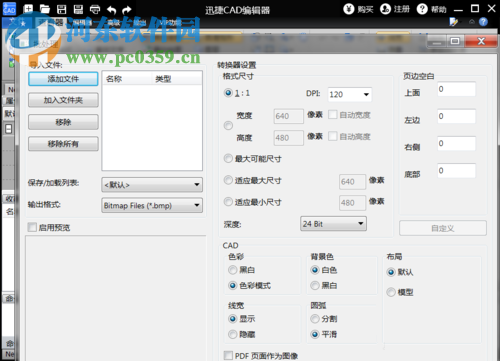Select the 最大可能尺寸 radio button

tap(228, 158)
